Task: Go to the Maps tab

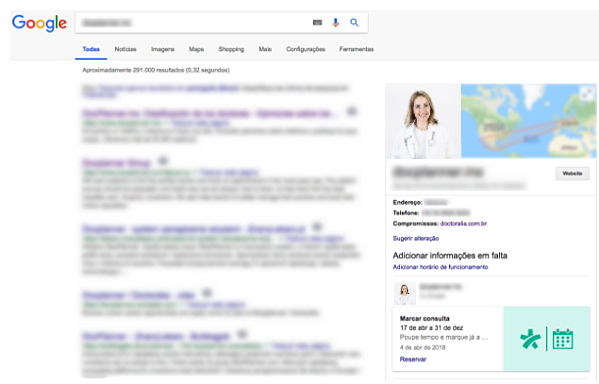Action: 196,49
